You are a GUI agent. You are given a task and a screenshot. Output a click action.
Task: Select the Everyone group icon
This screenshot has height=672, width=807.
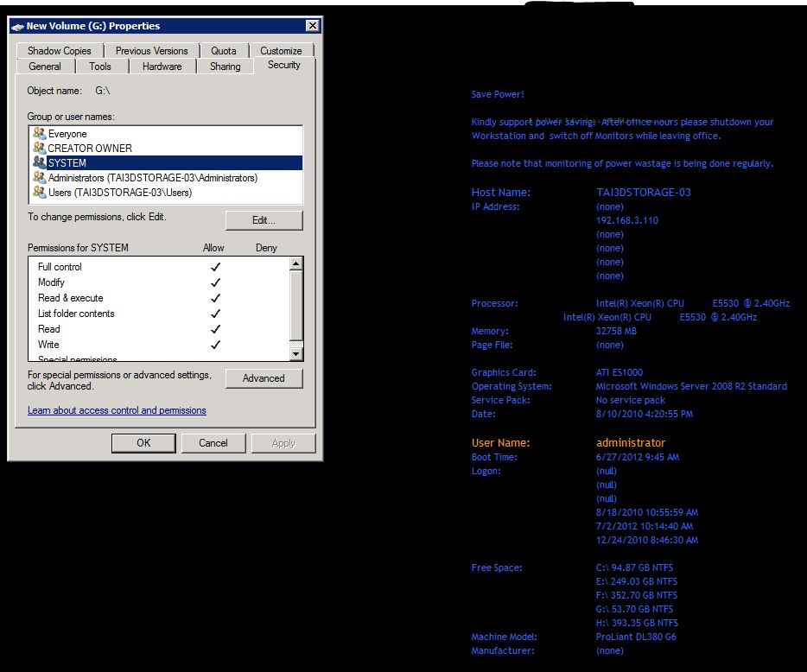tap(39, 134)
